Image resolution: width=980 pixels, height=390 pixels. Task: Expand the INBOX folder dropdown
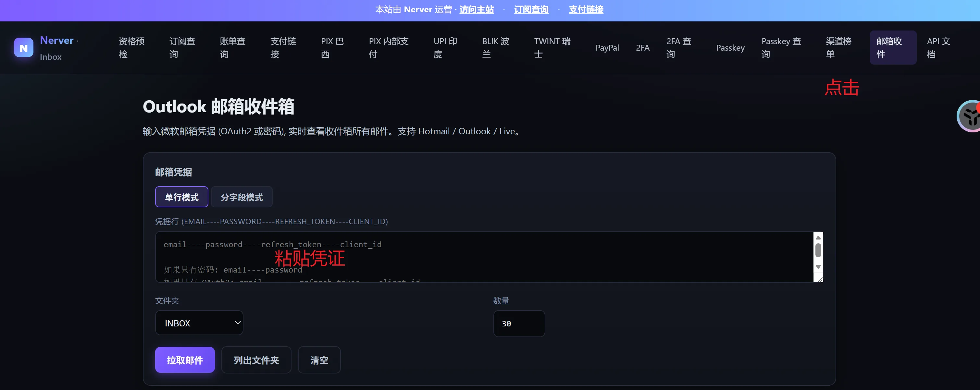point(199,323)
